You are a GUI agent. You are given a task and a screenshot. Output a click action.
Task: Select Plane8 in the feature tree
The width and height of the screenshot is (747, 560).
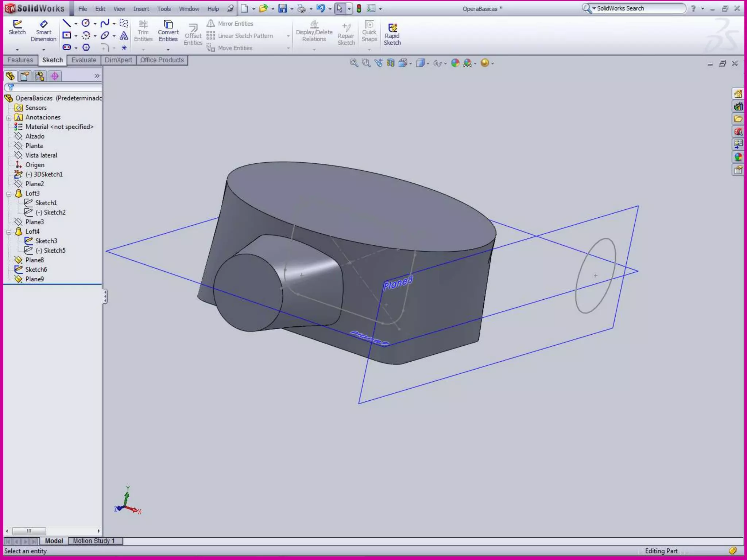tap(34, 260)
